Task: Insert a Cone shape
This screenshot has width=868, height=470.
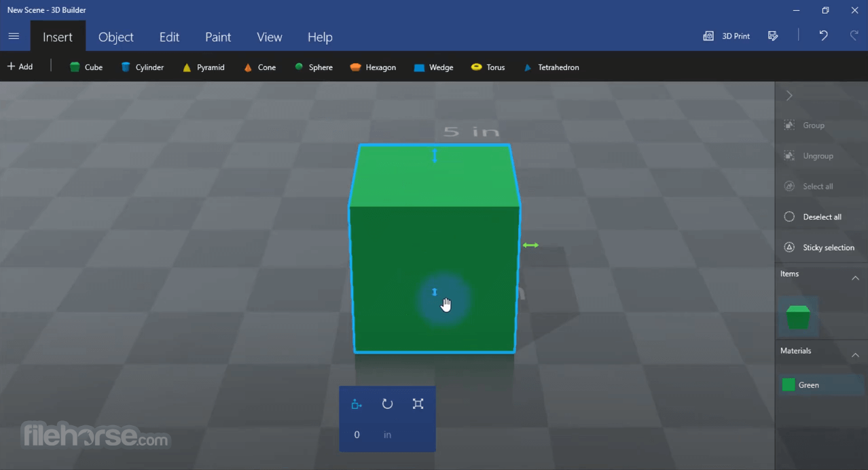Action: (x=259, y=67)
